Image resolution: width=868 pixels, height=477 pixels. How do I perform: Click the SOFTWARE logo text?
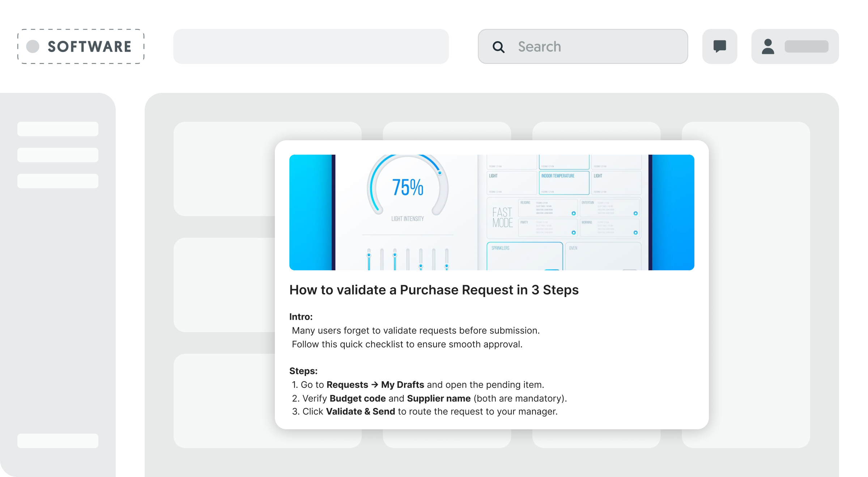(89, 47)
